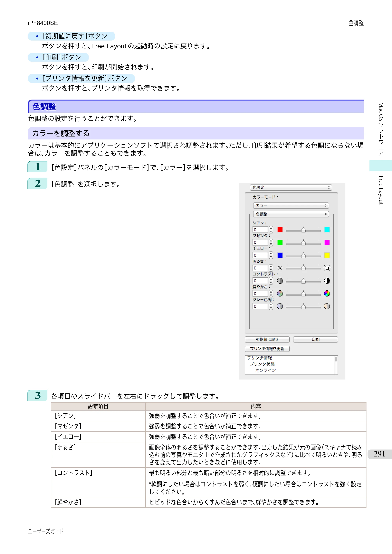Click the dim sun icon for 明るさ
The height and width of the screenshot is (554, 392).
[x=280, y=268]
